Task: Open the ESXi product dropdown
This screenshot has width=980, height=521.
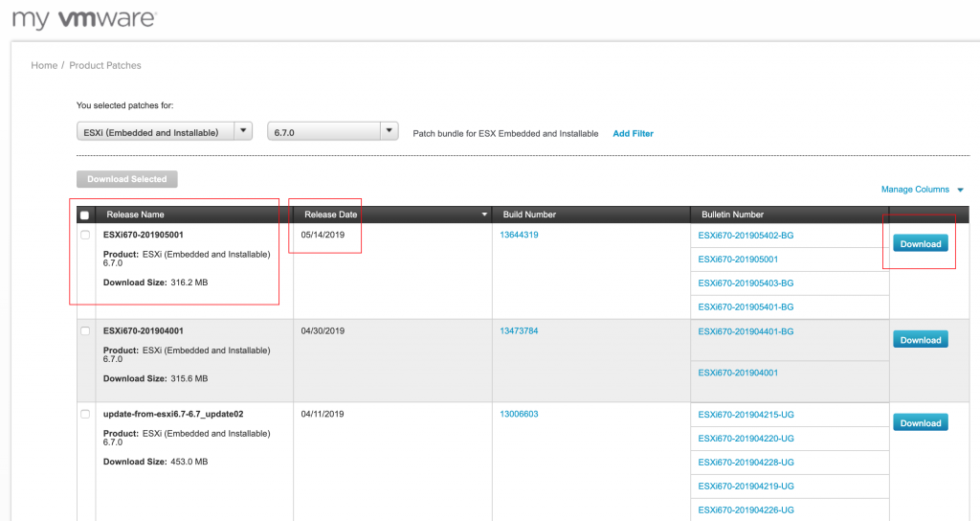Action: (164, 131)
